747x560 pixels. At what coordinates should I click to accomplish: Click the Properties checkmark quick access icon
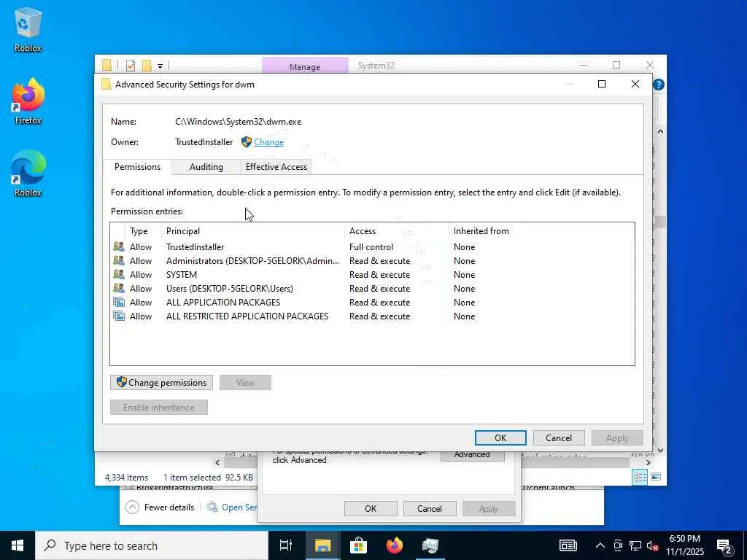point(130,65)
